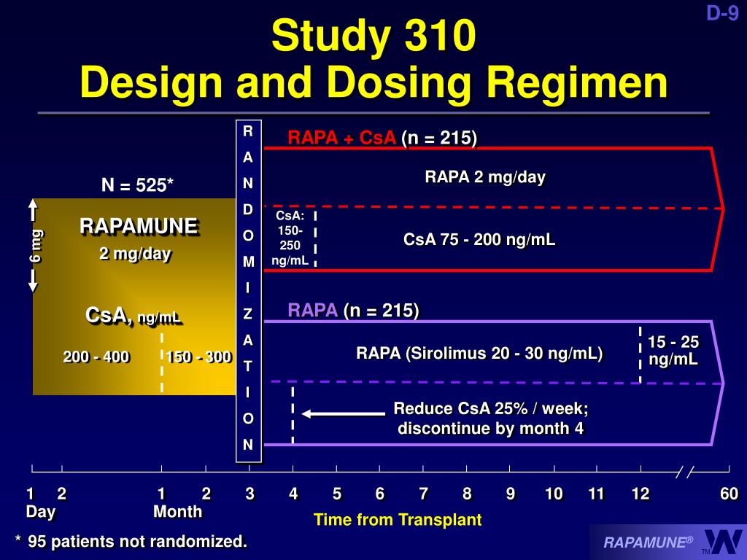Click the Wyeth W logo icon
This screenshot has width=747, height=560.
click(x=722, y=542)
